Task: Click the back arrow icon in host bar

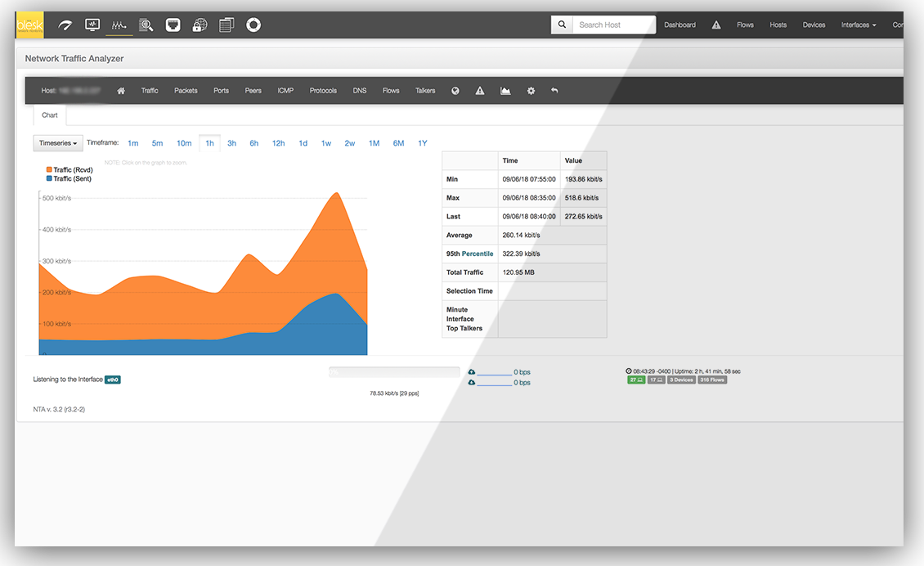Action: click(x=554, y=91)
